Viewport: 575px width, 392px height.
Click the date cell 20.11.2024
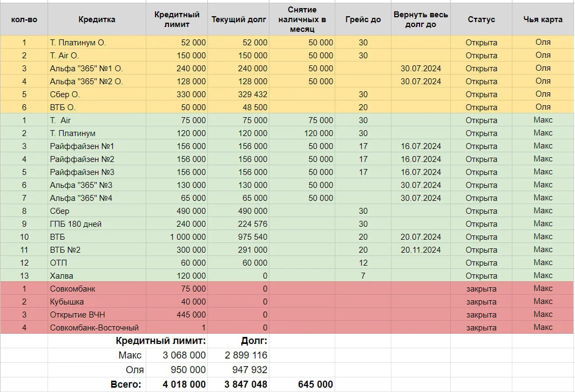[421, 249]
